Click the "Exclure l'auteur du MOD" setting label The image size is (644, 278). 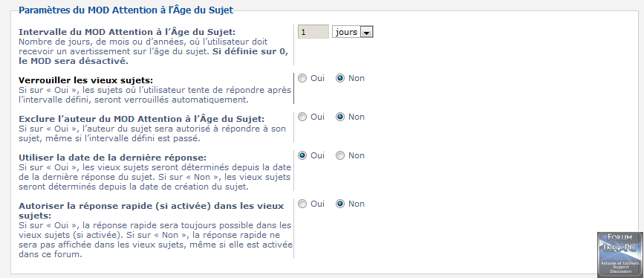point(141,119)
